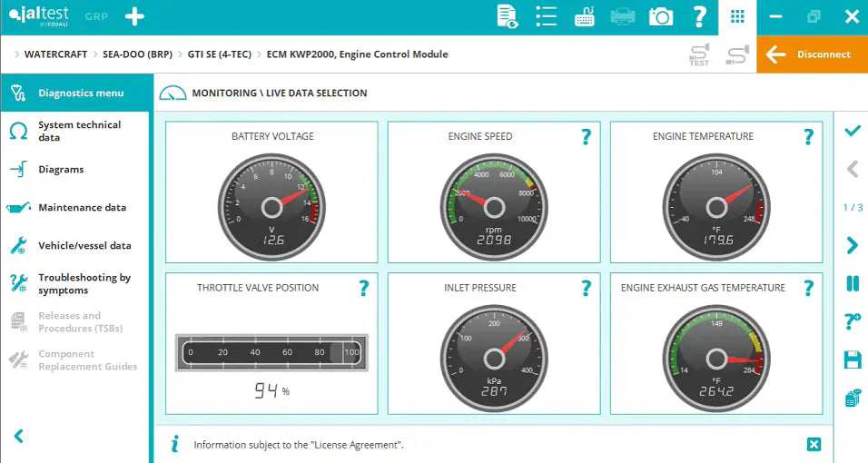Image resolution: width=868 pixels, height=463 pixels.
Task: Save the live data with disk icon
Action: [853, 360]
